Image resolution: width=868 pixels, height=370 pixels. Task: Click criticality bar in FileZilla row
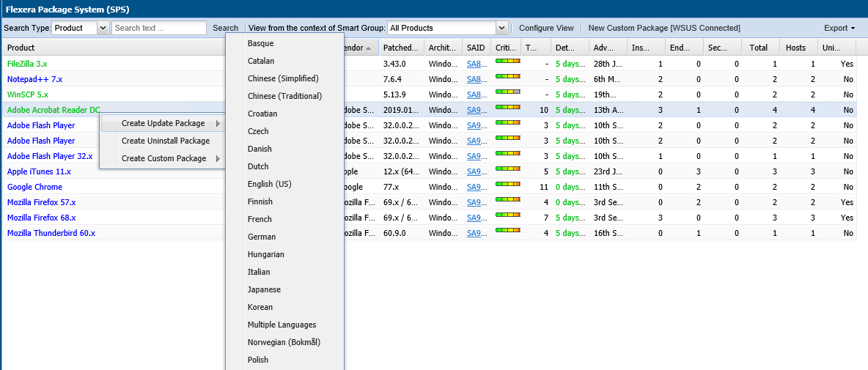tap(508, 60)
